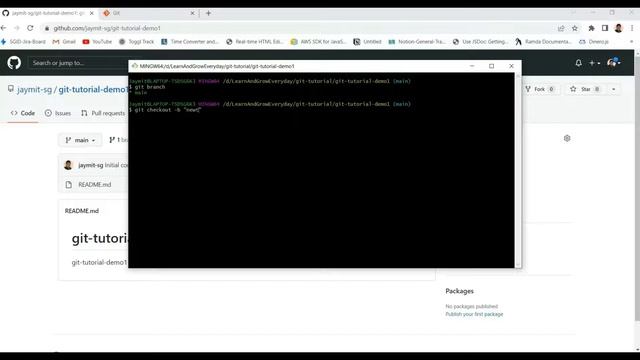This screenshot has width=640, height=360.
Task: Open the GitHub user avatar menu
Action: pos(613,63)
